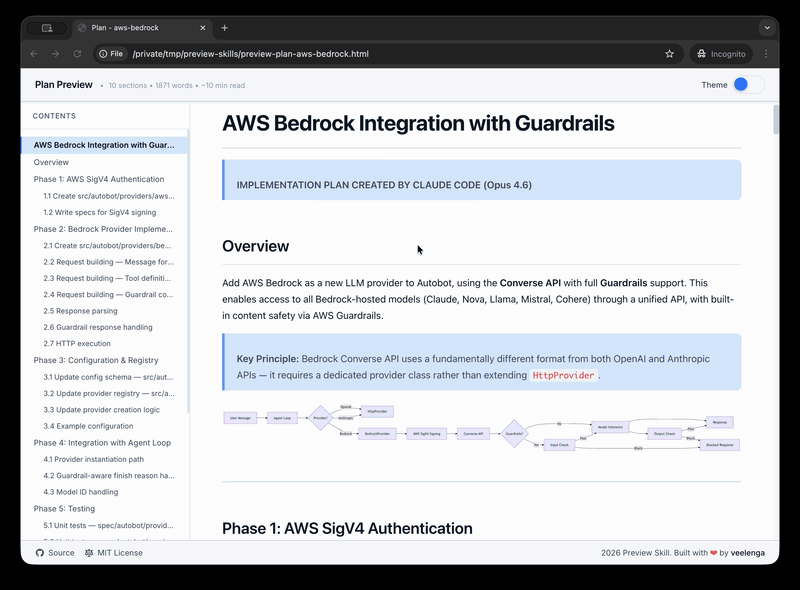Viewport: 800px width, 590px height.
Task: Click the Overview section heading
Action: pyautogui.click(x=256, y=246)
